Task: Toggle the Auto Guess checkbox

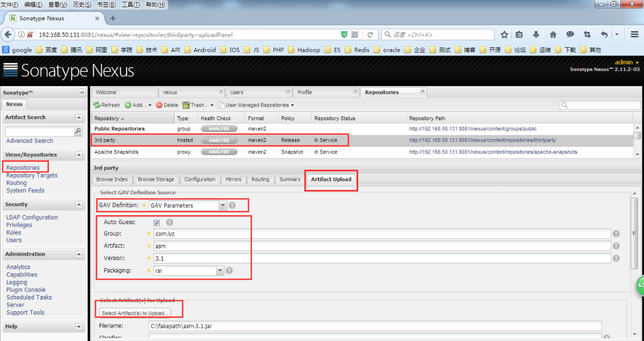Action: (157, 223)
